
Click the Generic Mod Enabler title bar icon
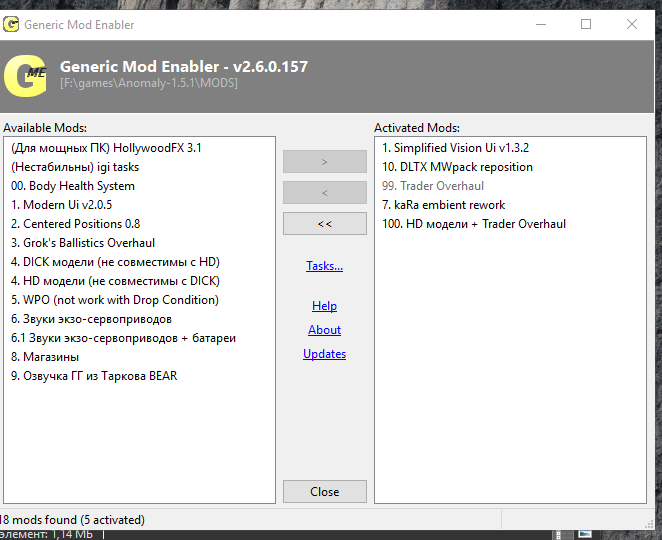[x=11, y=24]
